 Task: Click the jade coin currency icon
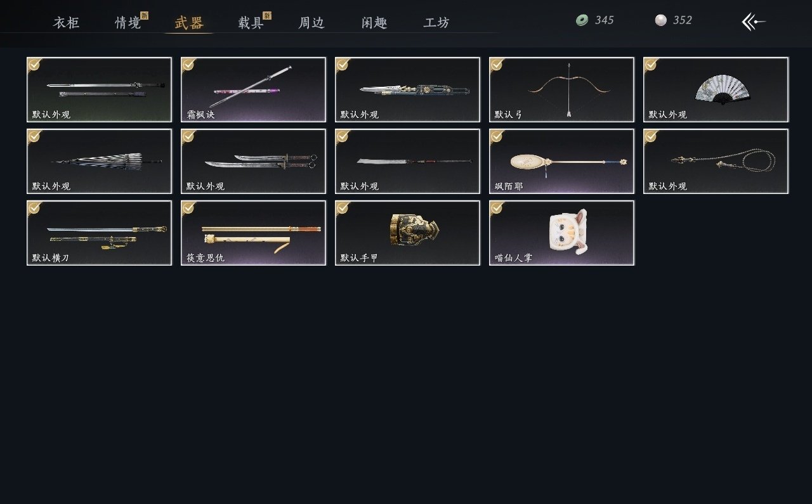(582, 20)
